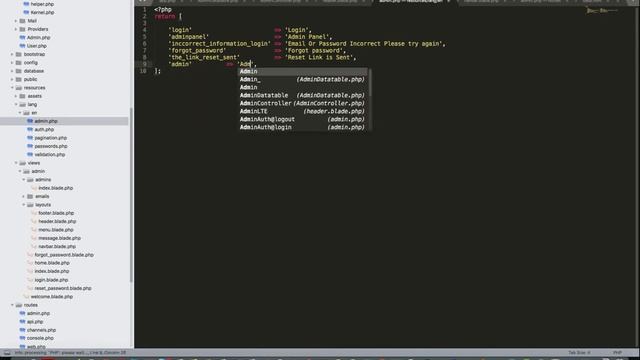Click the config folder icon
This screenshot has width=640, height=360.
click(18, 62)
